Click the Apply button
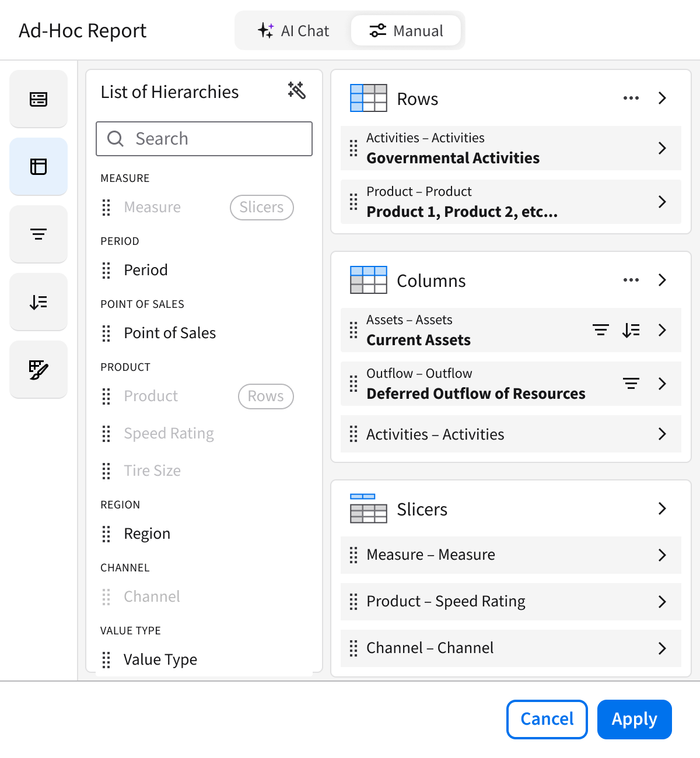 coord(635,720)
